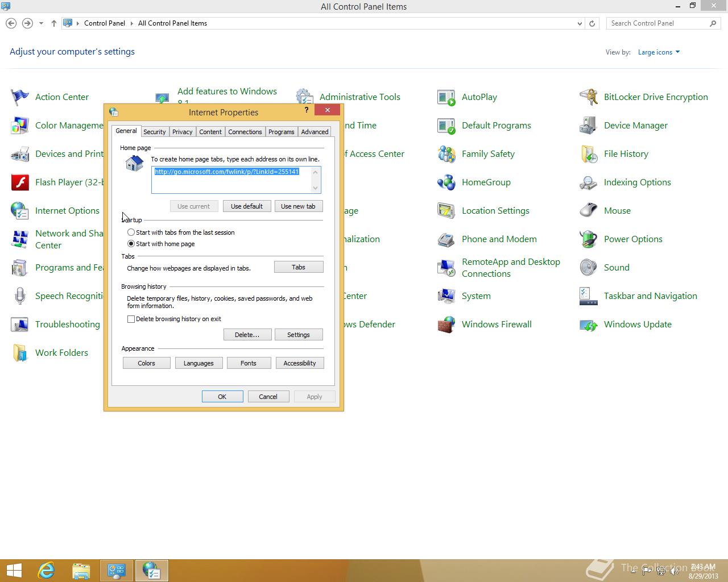Click the Refresh button in address bar
This screenshot has height=582, width=728.
(592, 24)
